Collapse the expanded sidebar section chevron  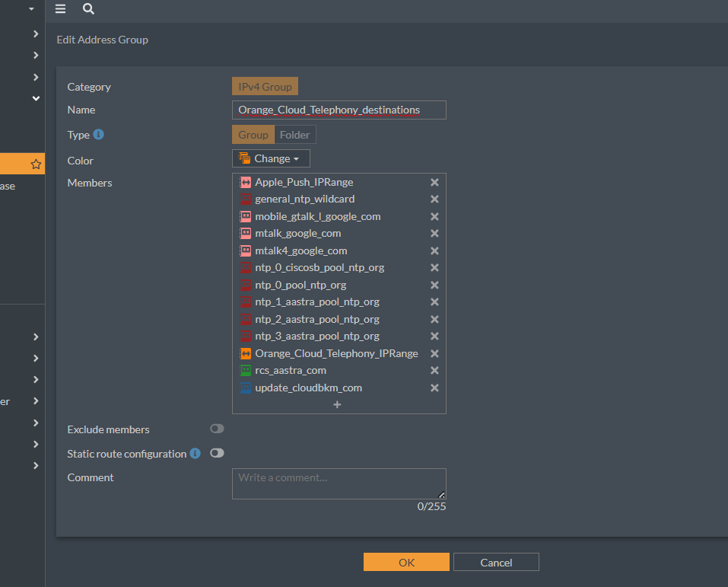pyautogui.click(x=36, y=98)
